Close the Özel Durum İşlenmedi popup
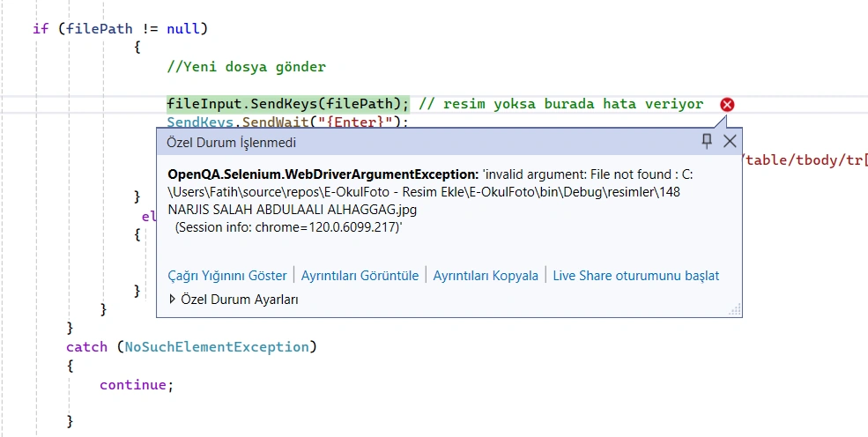 730,142
